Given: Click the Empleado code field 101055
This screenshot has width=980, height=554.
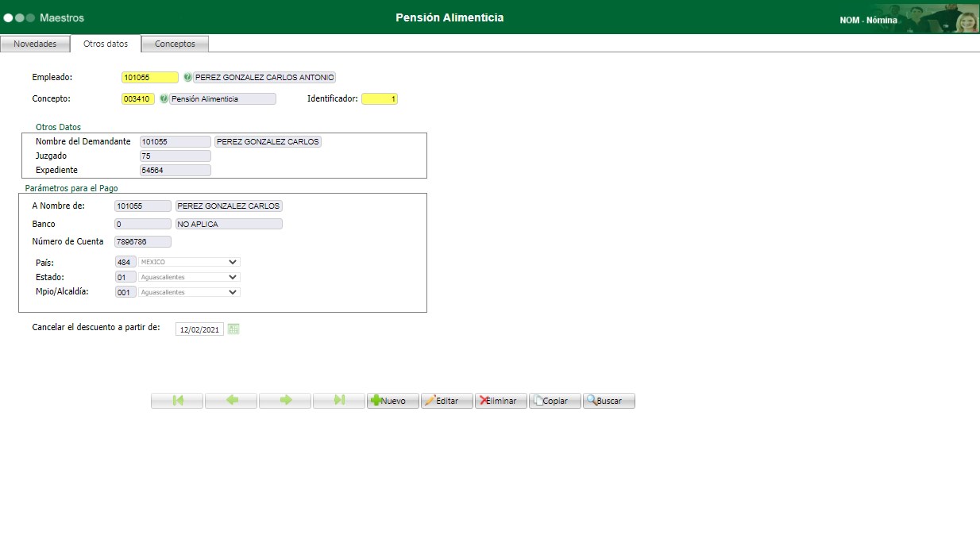Looking at the screenshot, I should click(x=150, y=78).
